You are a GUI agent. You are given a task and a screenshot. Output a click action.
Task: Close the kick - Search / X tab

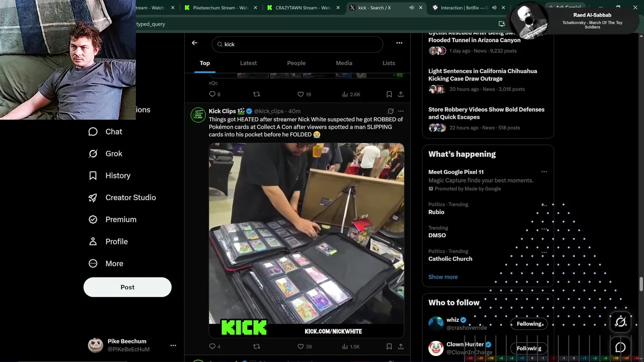click(420, 8)
